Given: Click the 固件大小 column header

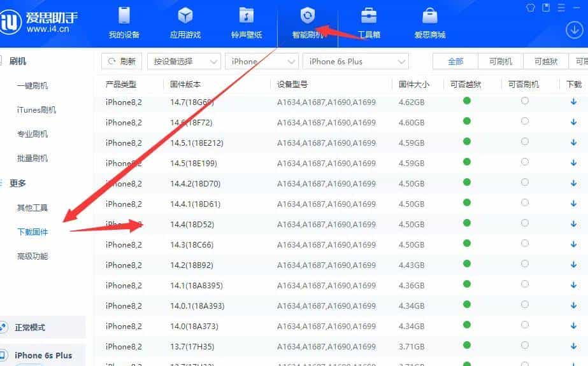Looking at the screenshot, I should point(413,84).
